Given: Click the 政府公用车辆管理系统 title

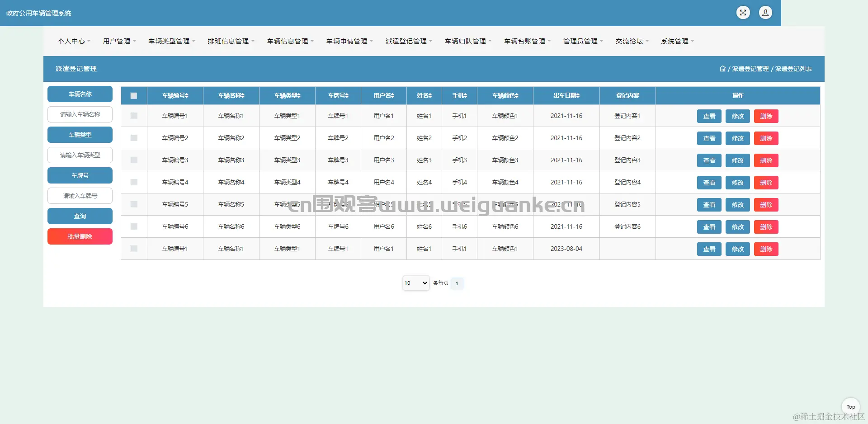Looking at the screenshot, I should pos(39,13).
